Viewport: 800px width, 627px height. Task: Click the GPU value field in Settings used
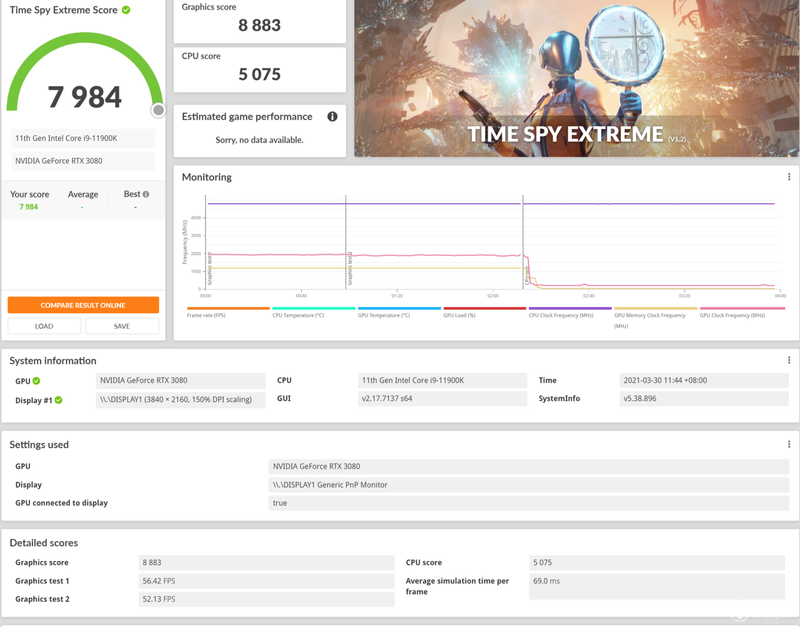529,466
